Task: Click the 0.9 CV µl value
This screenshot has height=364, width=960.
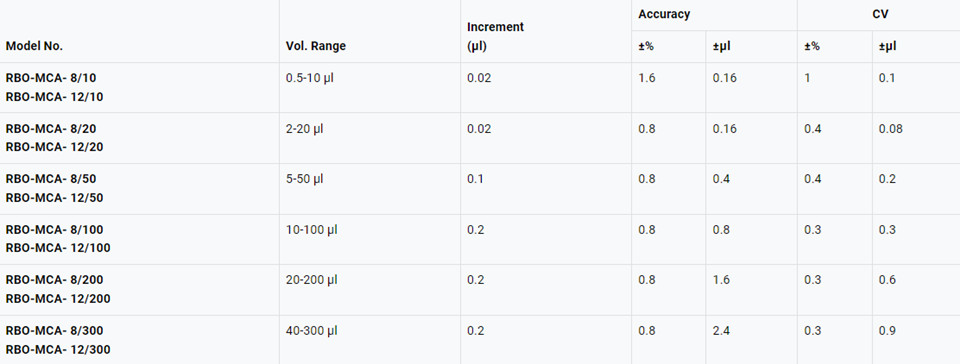Action: click(887, 331)
